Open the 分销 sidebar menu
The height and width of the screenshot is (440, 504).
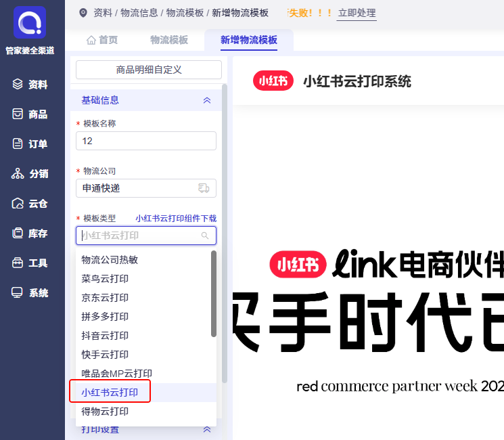click(30, 174)
